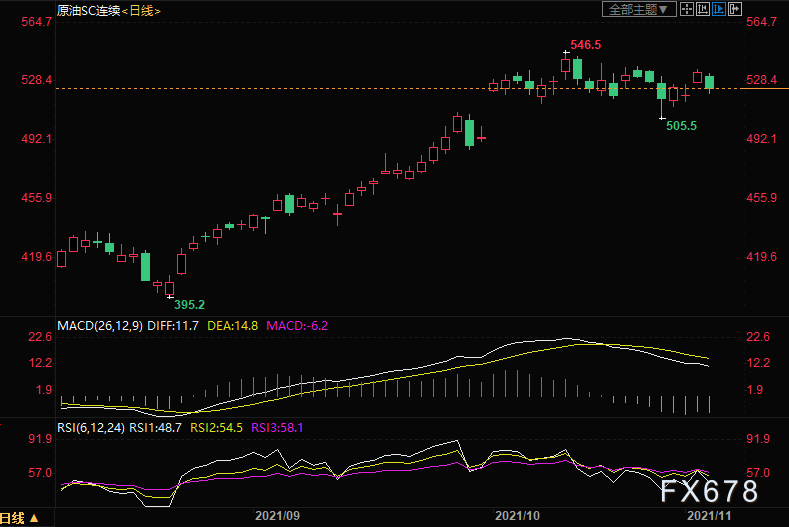
Task: Click the panel expand arrow icon
Action: pos(735,9)
